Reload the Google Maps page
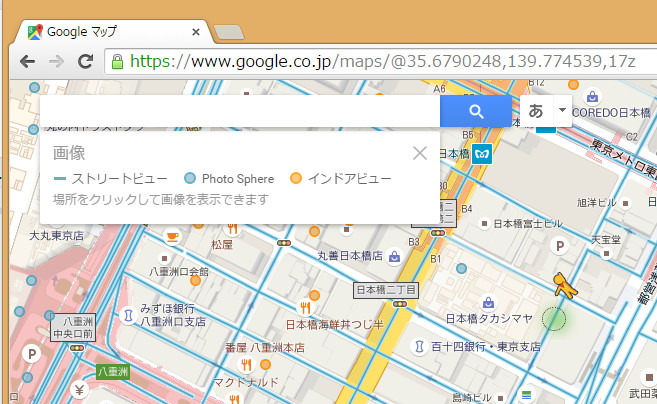This screenshot has height=404, width=657. tap(85, 62)
